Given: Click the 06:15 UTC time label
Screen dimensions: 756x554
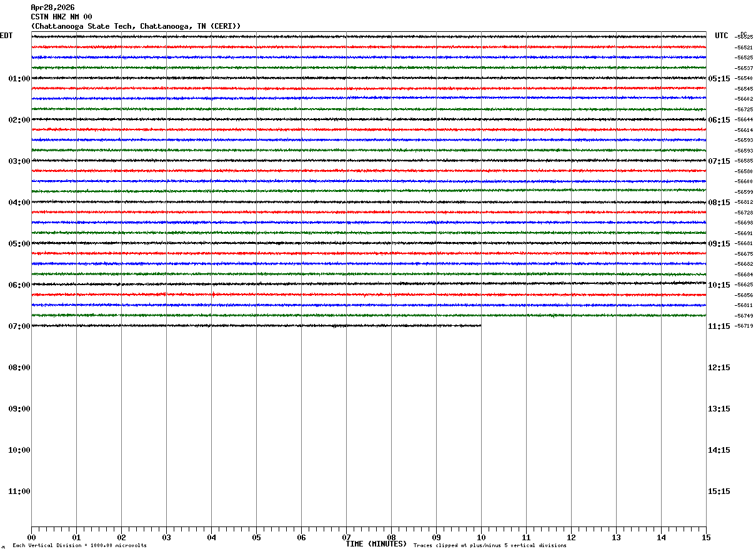Looking at the screenshot, I should pyautogui.click(x=719, y=120).
